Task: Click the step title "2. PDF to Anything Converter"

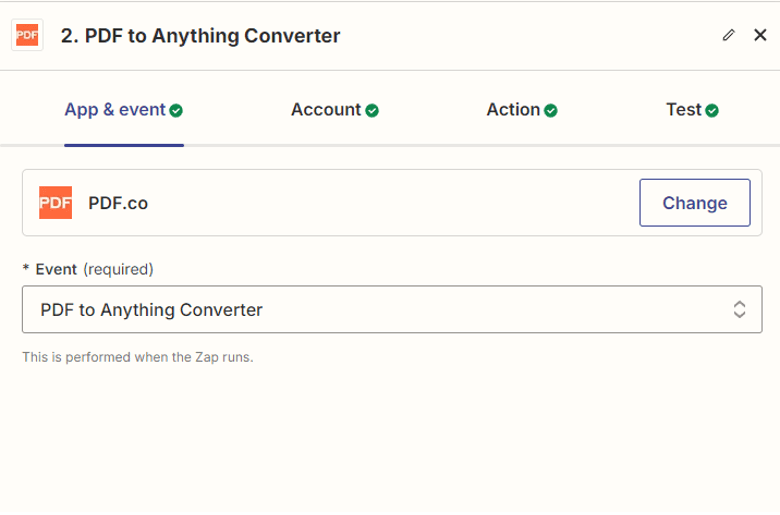Action: (200, 36)
